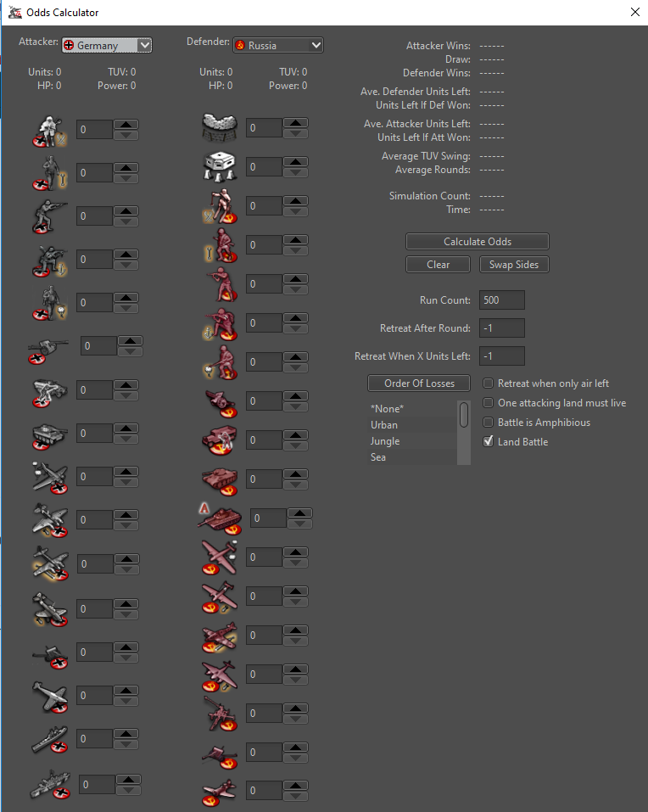
Task: Click the German rifleman icon without a badge
Action: (x=50, y=216)
